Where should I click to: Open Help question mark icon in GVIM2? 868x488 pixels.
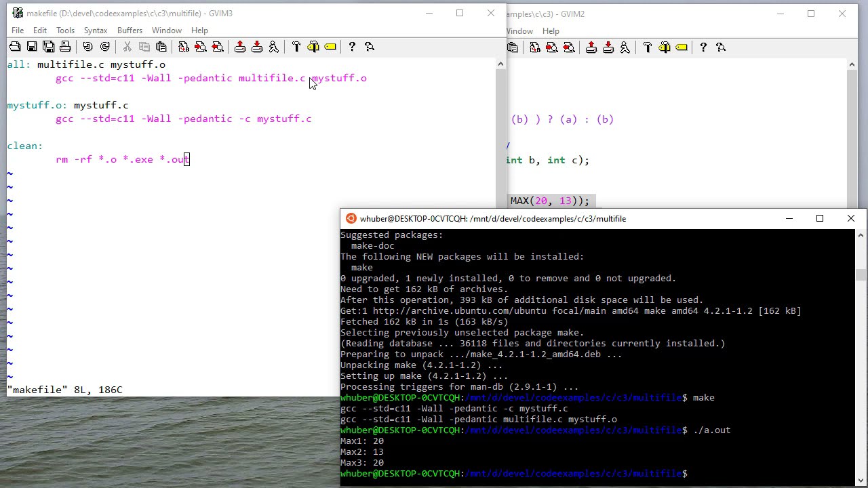(x=703, y=47)
